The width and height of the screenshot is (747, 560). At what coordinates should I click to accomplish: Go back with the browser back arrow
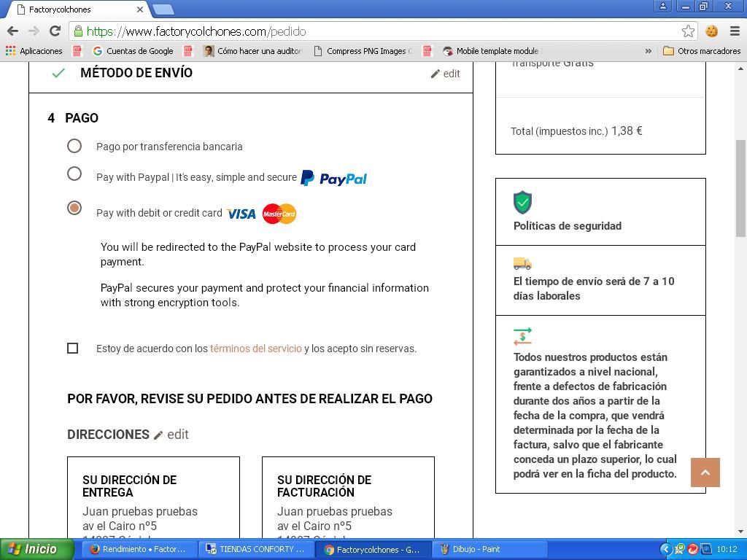(x=13, y=31)
